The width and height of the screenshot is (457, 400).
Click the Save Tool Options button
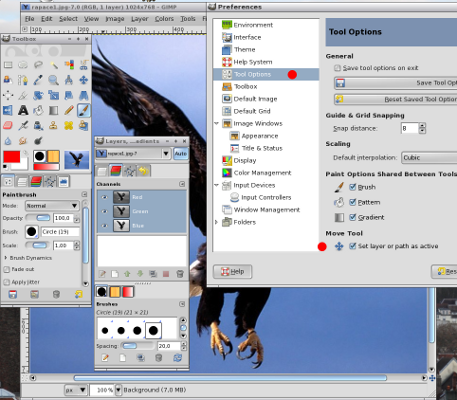tap(396, 83)
